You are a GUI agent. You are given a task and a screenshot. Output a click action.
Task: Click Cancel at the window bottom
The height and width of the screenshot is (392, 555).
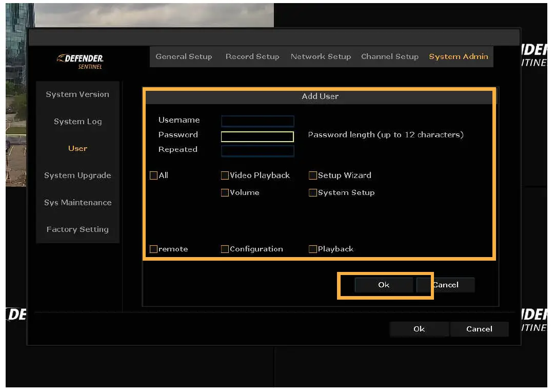479,329
